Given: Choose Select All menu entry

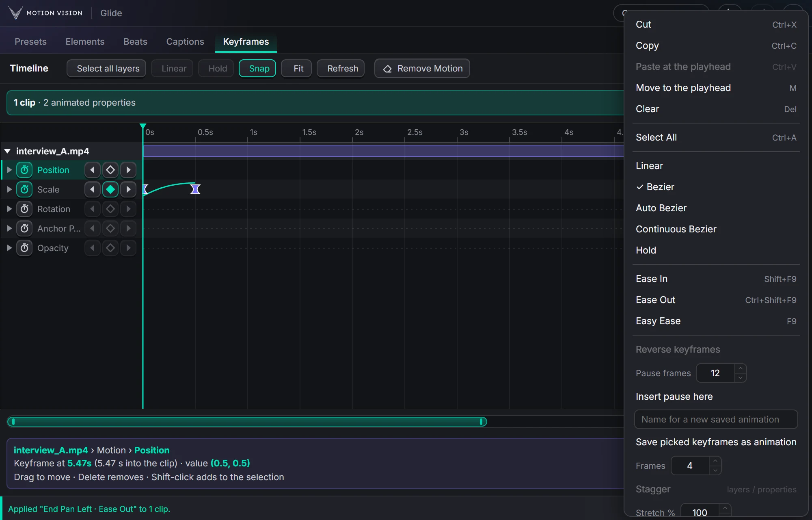Looking at the screenshot, I should pos(716,137).
